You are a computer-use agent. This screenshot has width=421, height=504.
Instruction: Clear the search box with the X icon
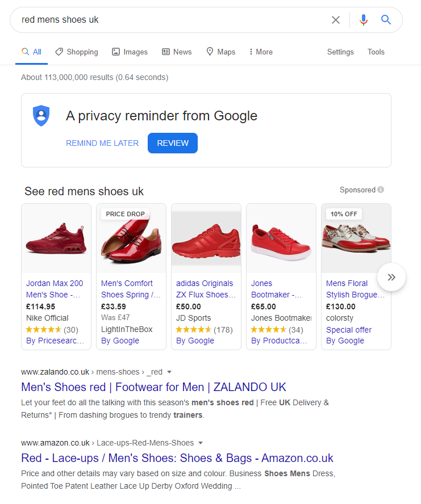(336, 20)
